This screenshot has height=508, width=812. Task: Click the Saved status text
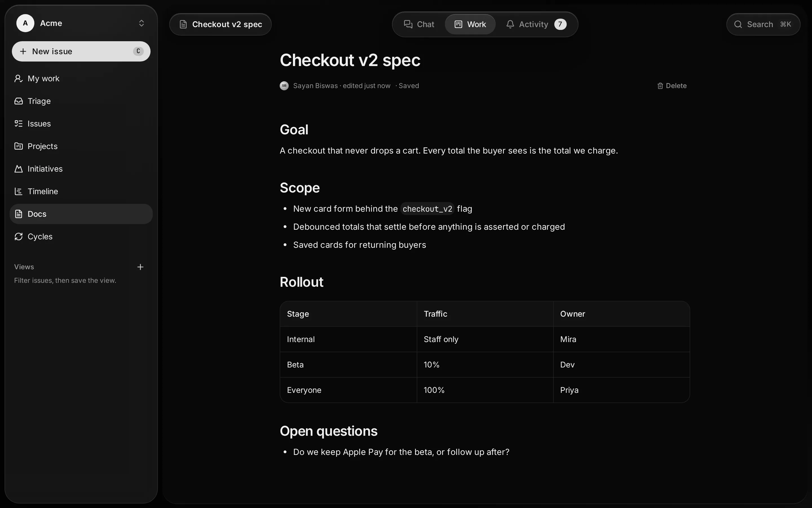click(409, 86)
